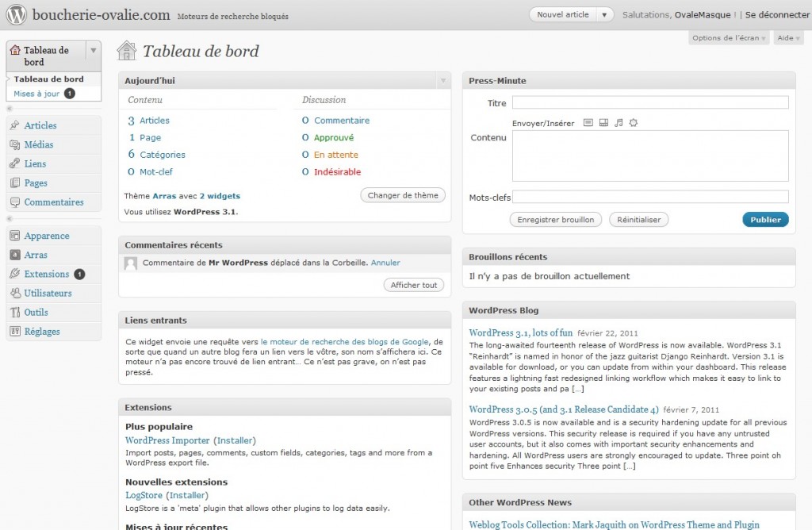The width and height of the screenshot is (812, 530).
Task: Click the add image icon in Press-Minute
Action: pyautogui.click(x=588, y=123)
